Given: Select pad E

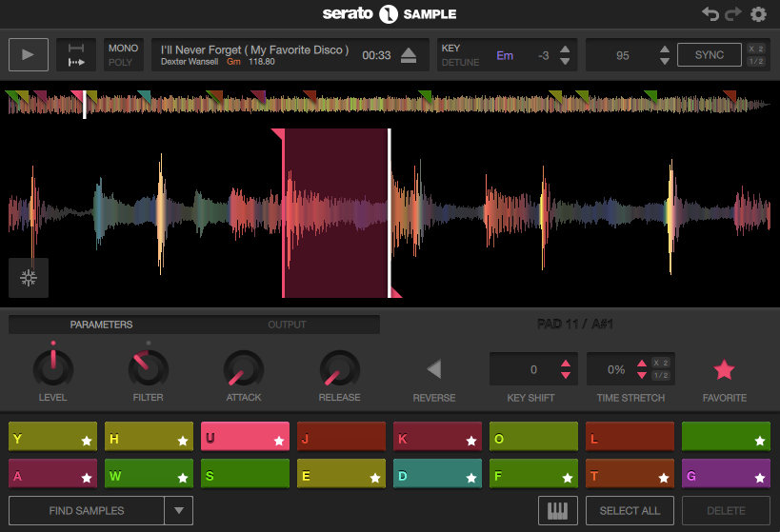Looking at the screenshot, I should 341,473.
